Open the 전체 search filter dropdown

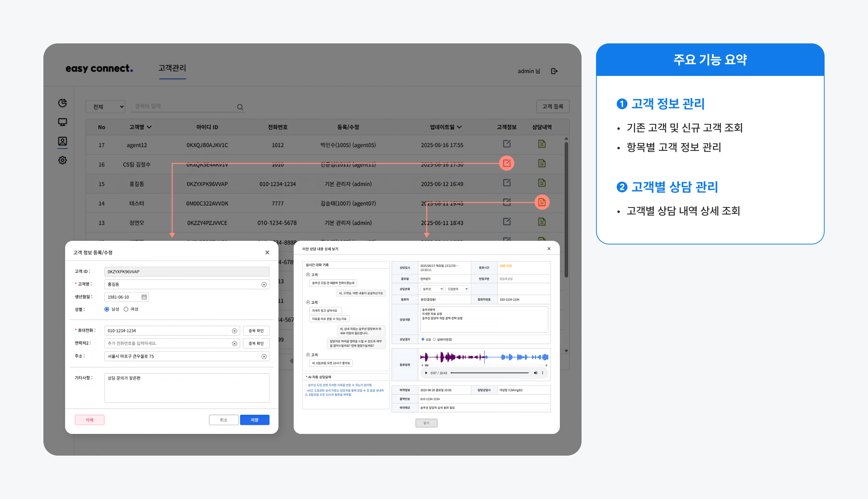(x=106, y=107)
